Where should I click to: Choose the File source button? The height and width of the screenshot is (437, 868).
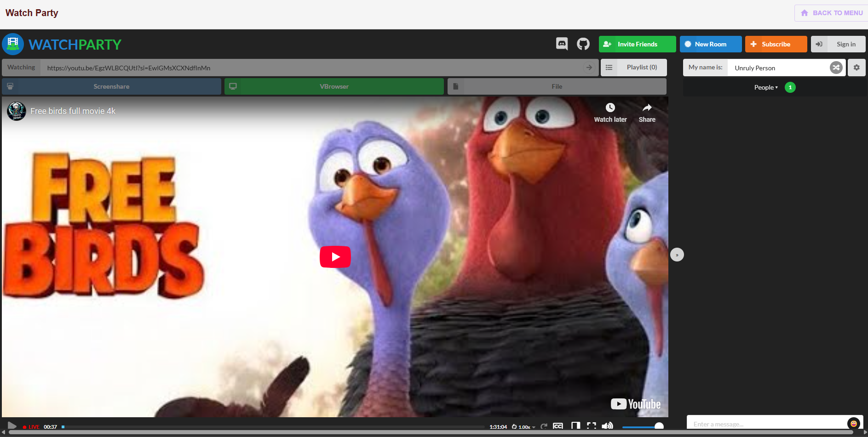(557, 86)
